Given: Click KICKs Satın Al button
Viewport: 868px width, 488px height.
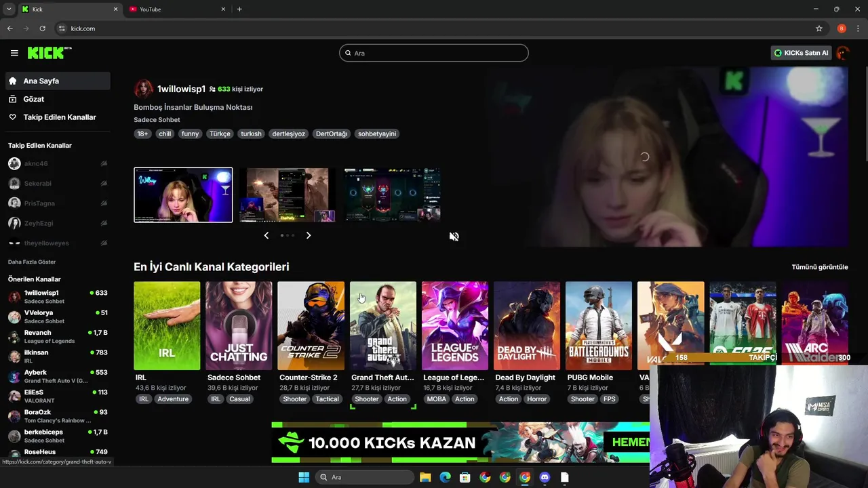Looking at the screenshot, I should 801,53.
